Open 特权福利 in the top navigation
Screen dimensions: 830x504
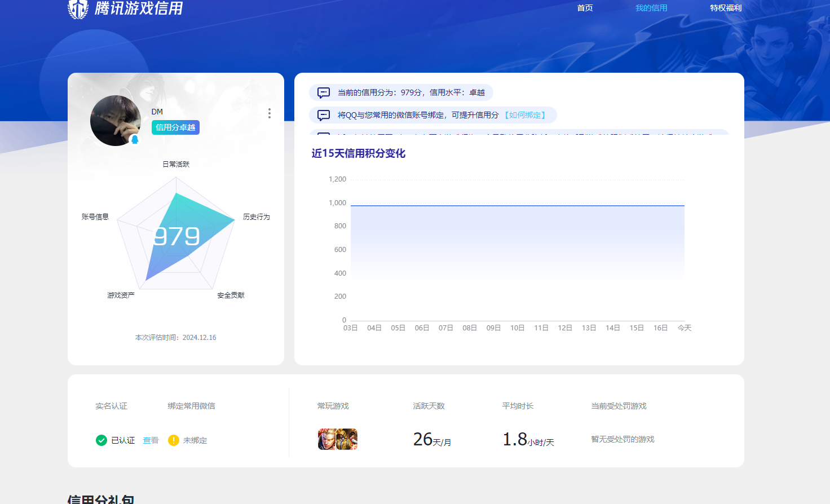(726, 8)
